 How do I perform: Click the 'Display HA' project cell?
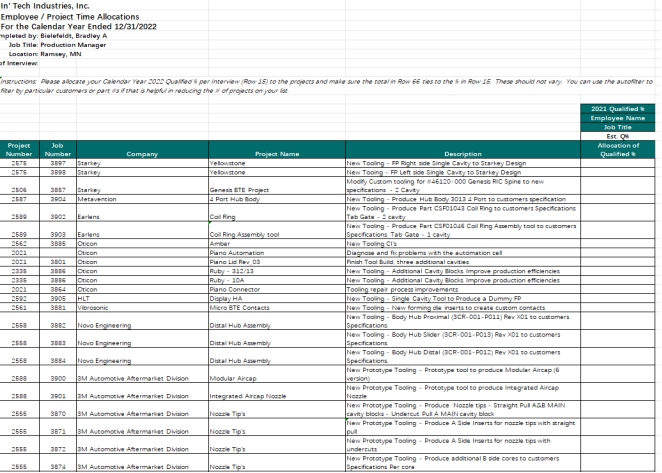(277, 299)
